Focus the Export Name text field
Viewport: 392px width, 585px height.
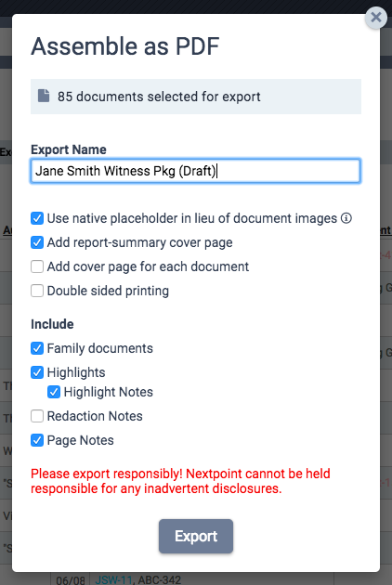tap(195, 171)
